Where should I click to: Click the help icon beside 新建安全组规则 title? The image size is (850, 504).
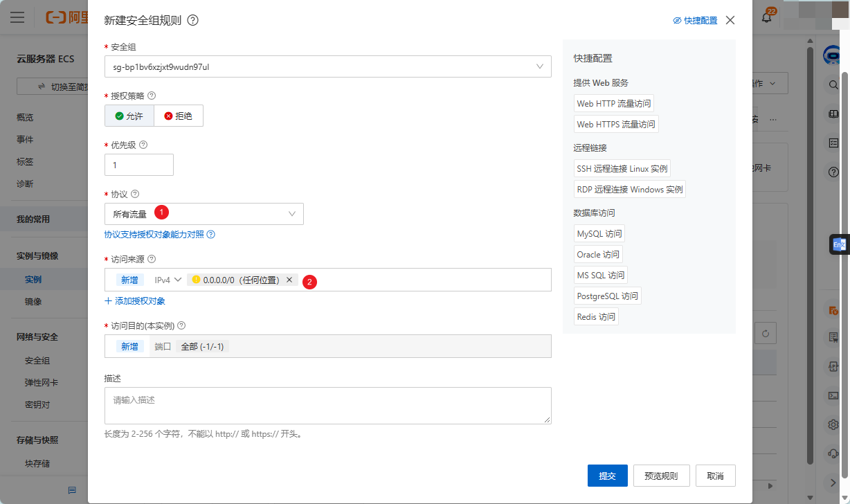click(x=193, y=21)
